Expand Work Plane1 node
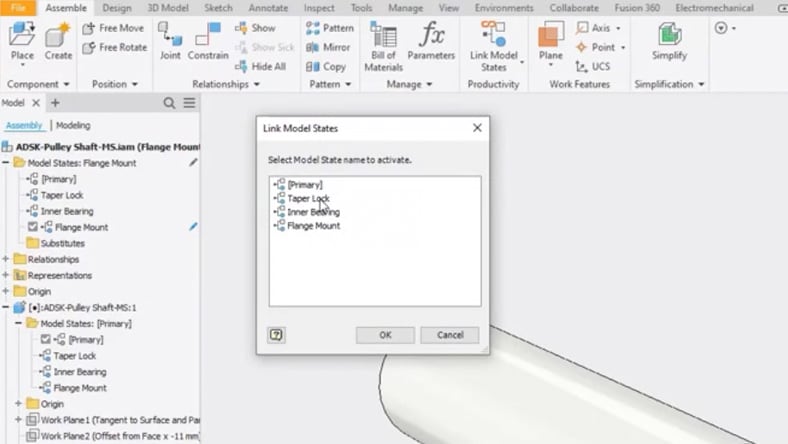Screen dimensions: 788x444 (19, 419)
